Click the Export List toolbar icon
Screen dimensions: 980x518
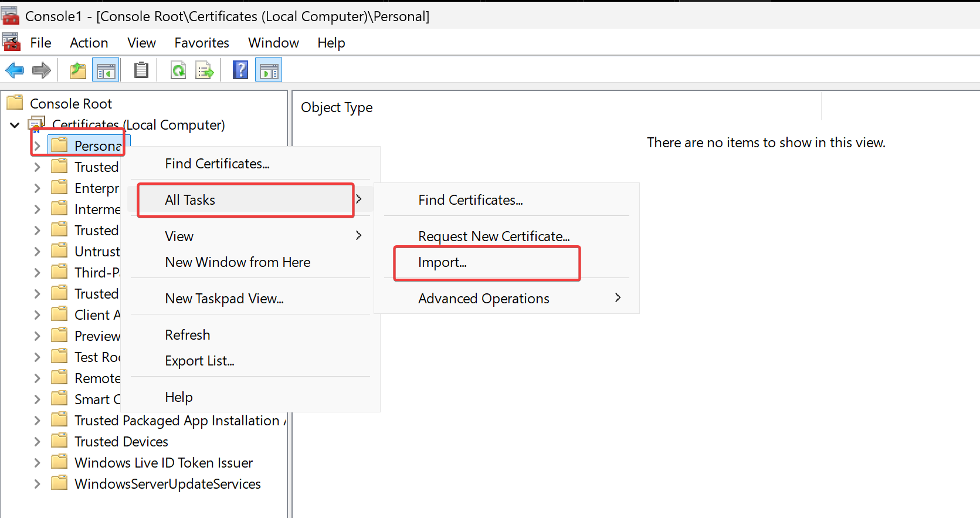205,71
